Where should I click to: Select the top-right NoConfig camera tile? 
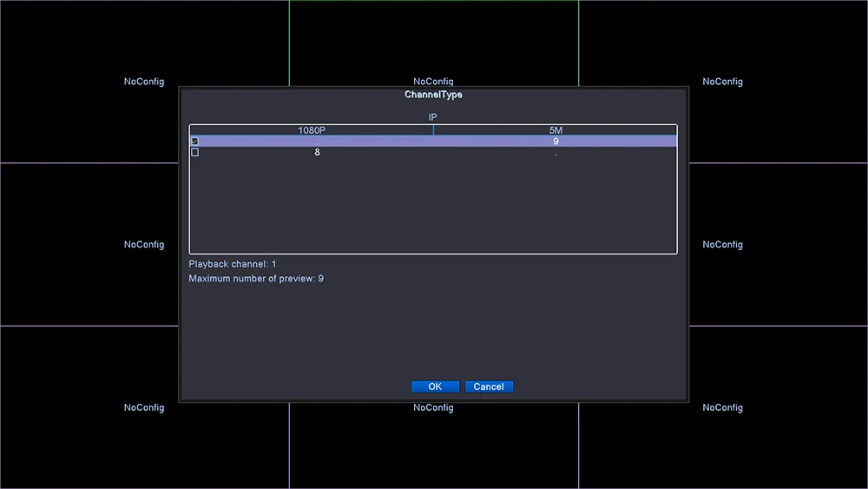point(723,82)
